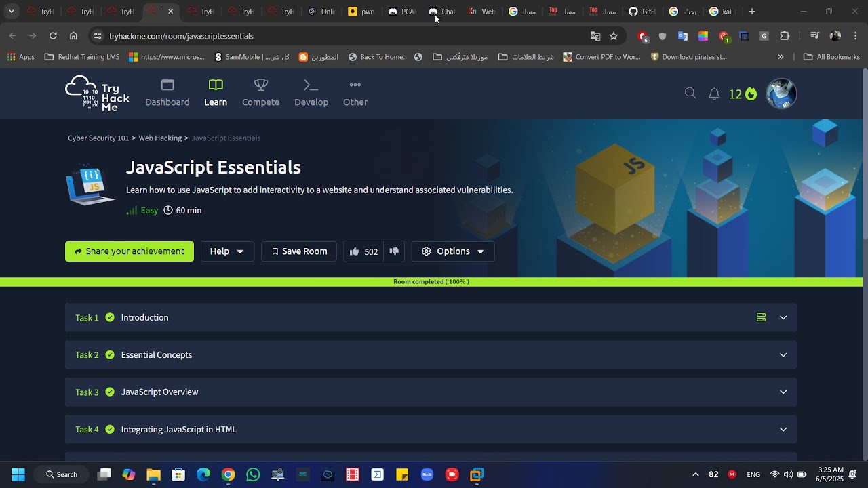Switch to the kali tab
868x488 pixels.
pos(722,12)
